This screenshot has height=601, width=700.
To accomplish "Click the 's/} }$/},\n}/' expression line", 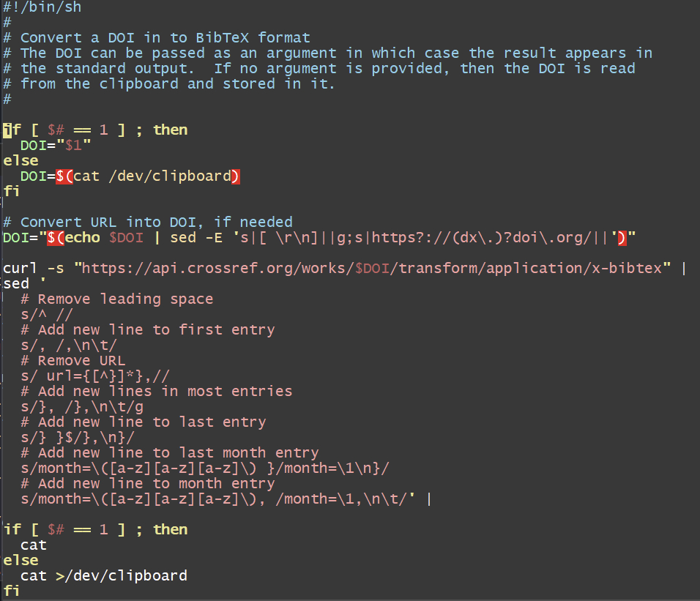I will pyautogui.click(x=78, y=437).
